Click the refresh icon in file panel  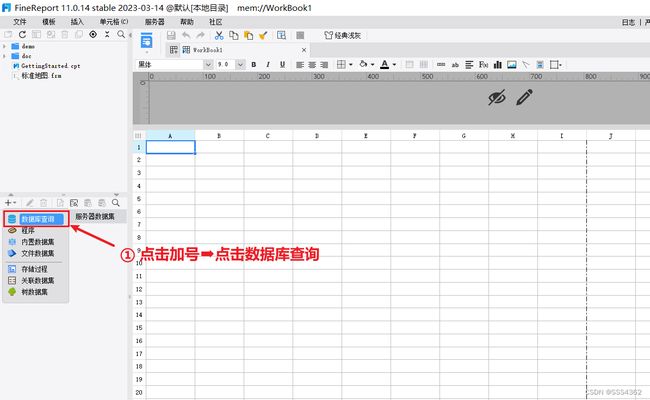pyautogui.click(x=22, y=34)
